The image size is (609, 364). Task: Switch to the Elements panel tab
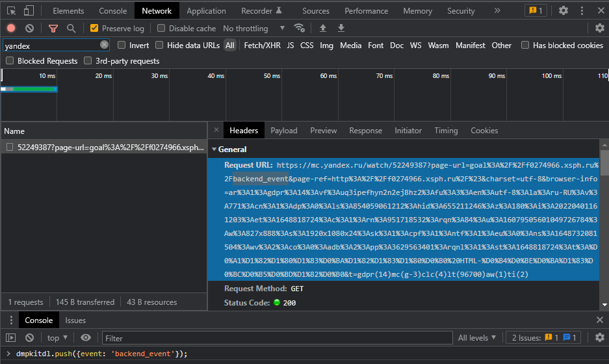pyautogui.click(x=68, y=11)
